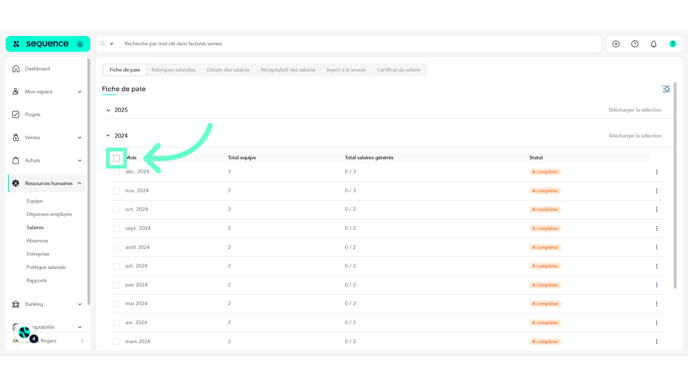This screenshot has width=688, height=387.
Task: Open table display settings icon
Action: click(666, 89)
